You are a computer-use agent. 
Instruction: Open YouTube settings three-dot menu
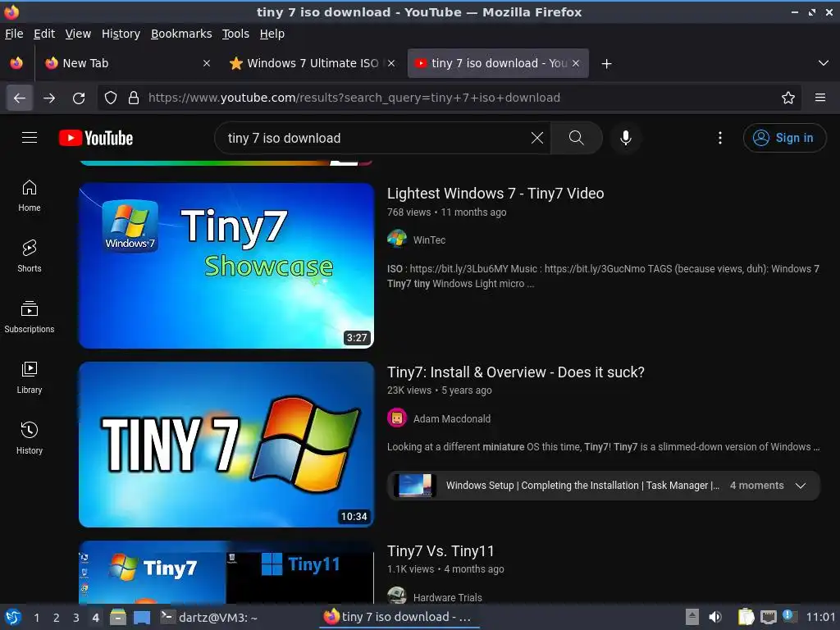720,138
